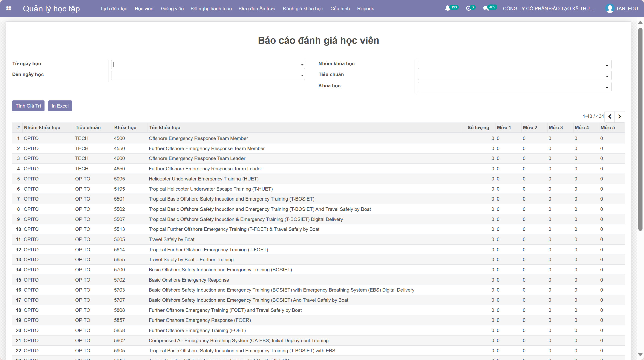Viewport: 644px width, 360px height.
Task: Go to previous page of results
Action: [x=610, y=116]
